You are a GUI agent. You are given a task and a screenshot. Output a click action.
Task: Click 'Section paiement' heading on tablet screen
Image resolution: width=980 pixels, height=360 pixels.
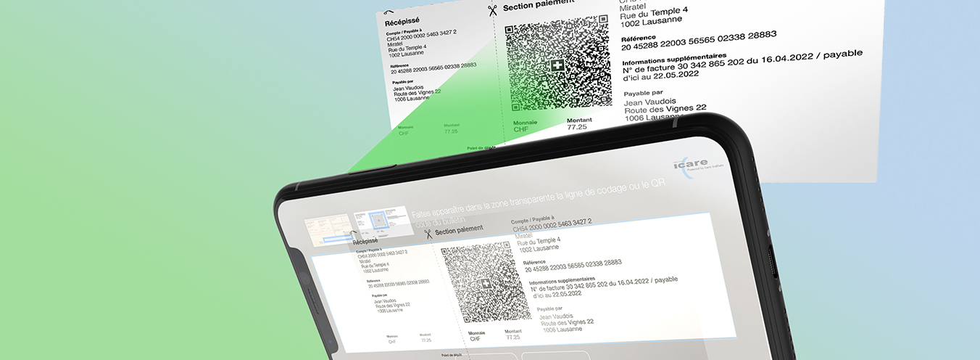[459, 231]
